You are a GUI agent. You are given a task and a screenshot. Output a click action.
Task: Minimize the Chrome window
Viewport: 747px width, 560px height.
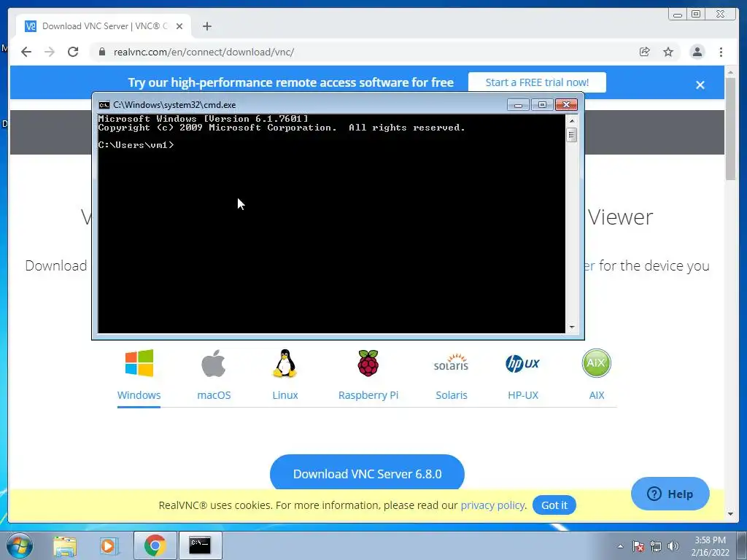click(678, 15)
